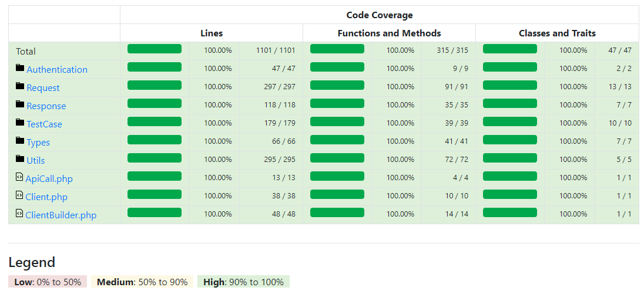Open the ApiCall.php coverage link
Image resolution: width=644 pixels, height=294 pixels.
click(49, 179)
